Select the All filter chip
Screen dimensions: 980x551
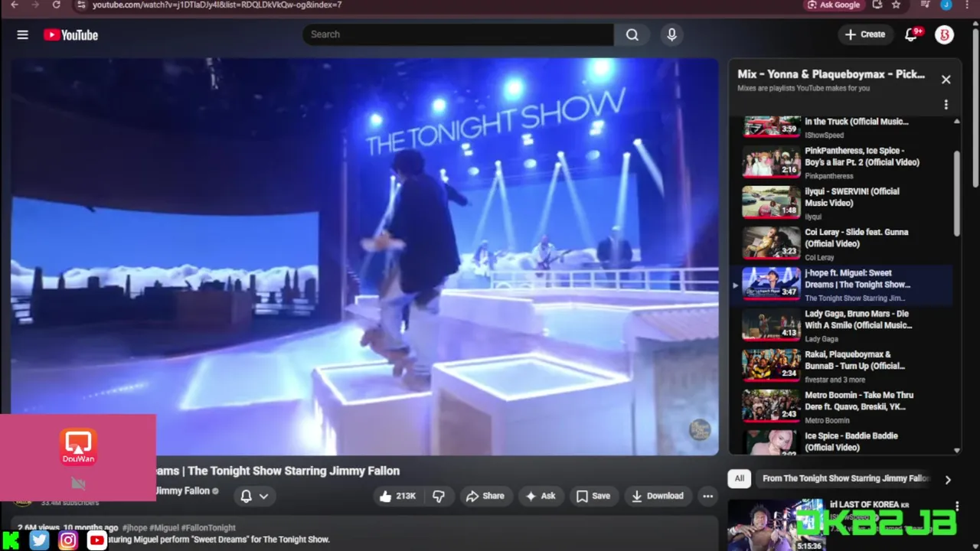(x=739, y=478)
